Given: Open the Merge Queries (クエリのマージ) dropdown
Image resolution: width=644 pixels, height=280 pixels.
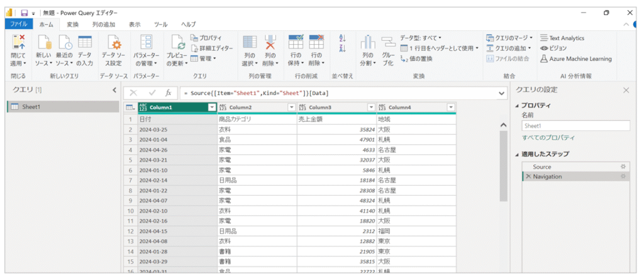Looking at the screenshot, I should point(509,38).
